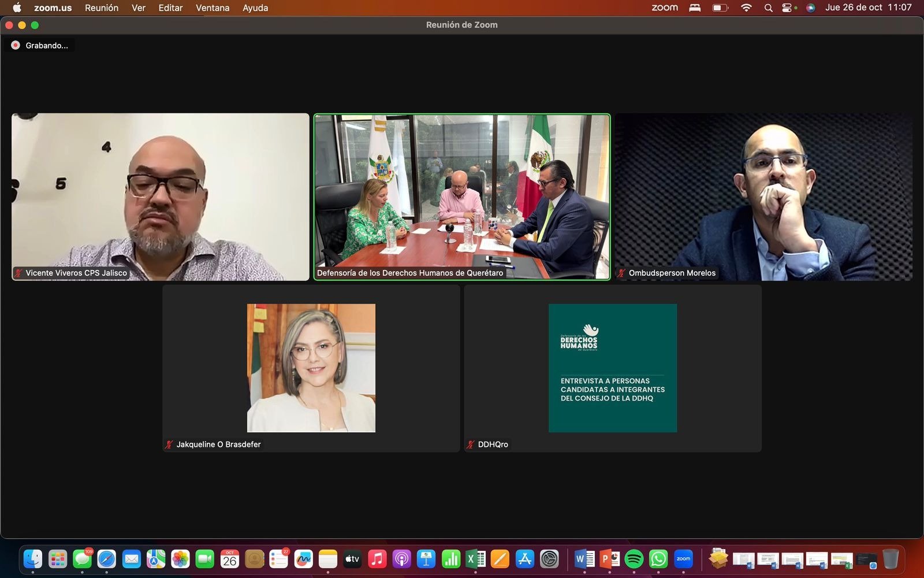The height and width of the screenshot is (578, 924).
Task: Open Control Center in menu bar
Action: pyautogui.click(x=787, y=8)
